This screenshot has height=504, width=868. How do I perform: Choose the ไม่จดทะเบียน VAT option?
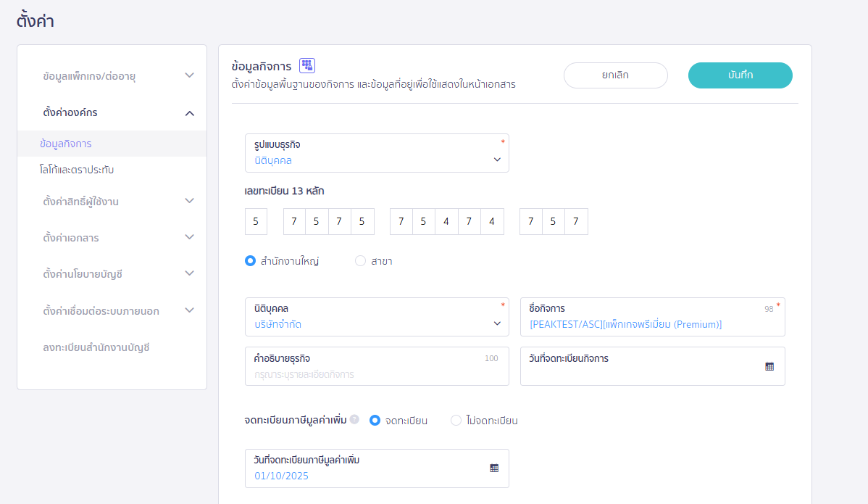click(456, 421)
